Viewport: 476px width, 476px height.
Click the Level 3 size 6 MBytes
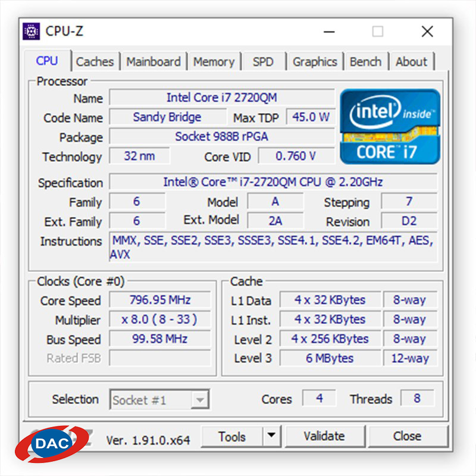(x=330, y=358)
